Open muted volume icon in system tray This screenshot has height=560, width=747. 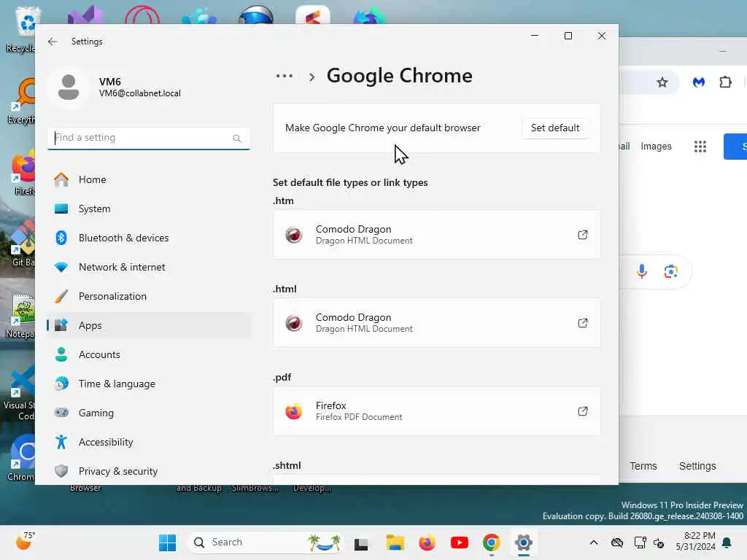tap(659, 542)
